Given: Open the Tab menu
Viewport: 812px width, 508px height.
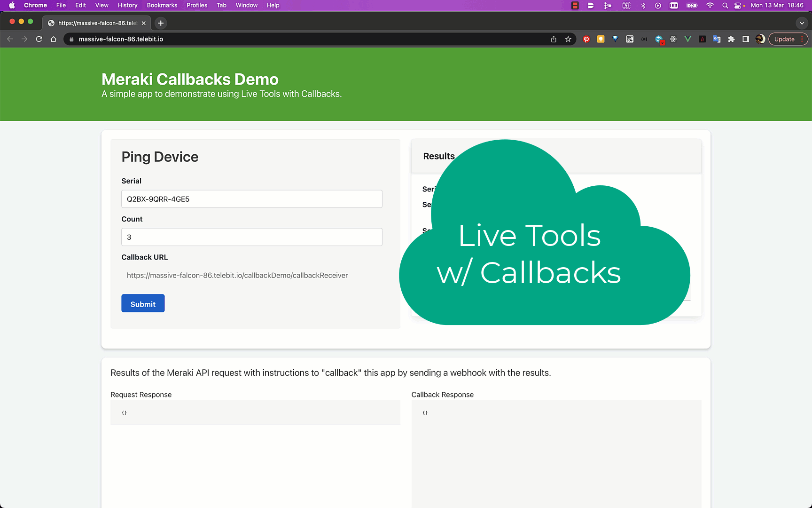Looking at the screenshot, I should pyautogui.click(x=221, y=5).
